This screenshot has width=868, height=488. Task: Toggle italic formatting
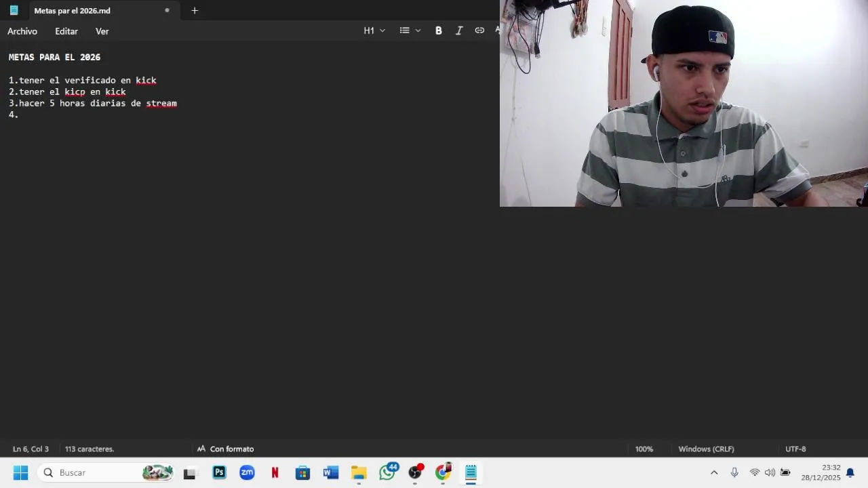[x=459, y=30]
